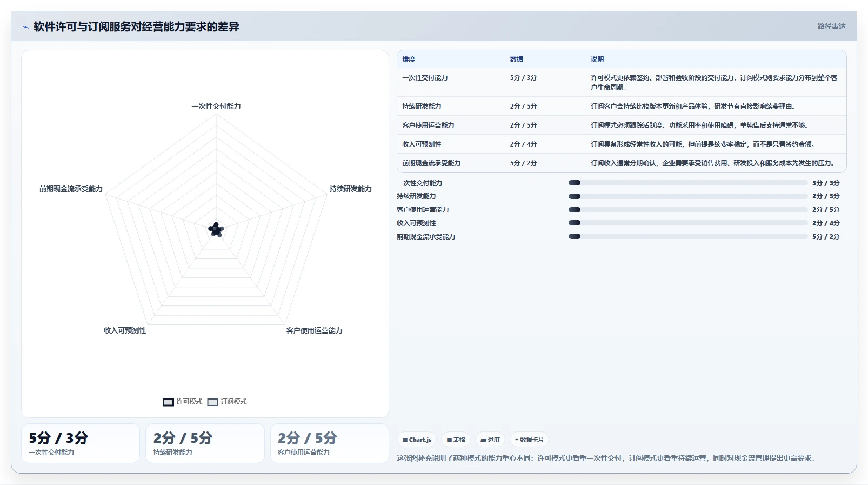Image resolution: width=868 pixels, height=485 pixels.
Task: Click the description starting 订阅具备形成经常性收入
Action: (x=703, y=144)
